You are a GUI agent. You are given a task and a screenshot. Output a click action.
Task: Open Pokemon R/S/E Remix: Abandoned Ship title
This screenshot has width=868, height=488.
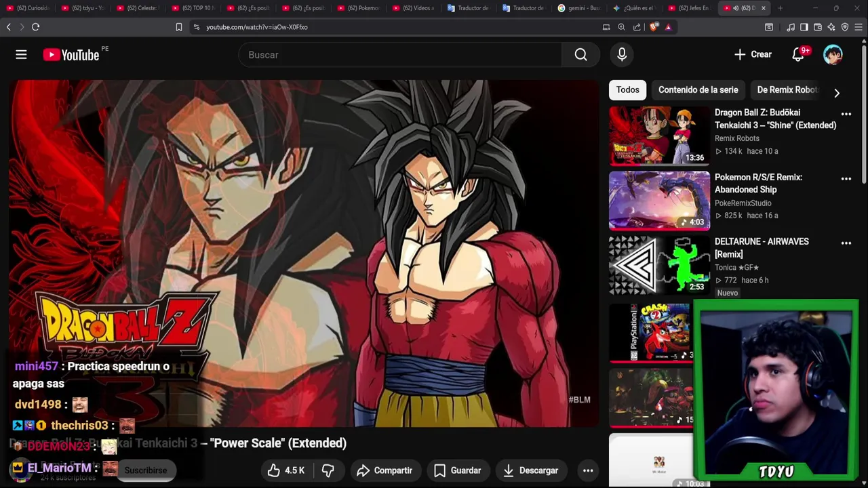[x=758, y=183]
